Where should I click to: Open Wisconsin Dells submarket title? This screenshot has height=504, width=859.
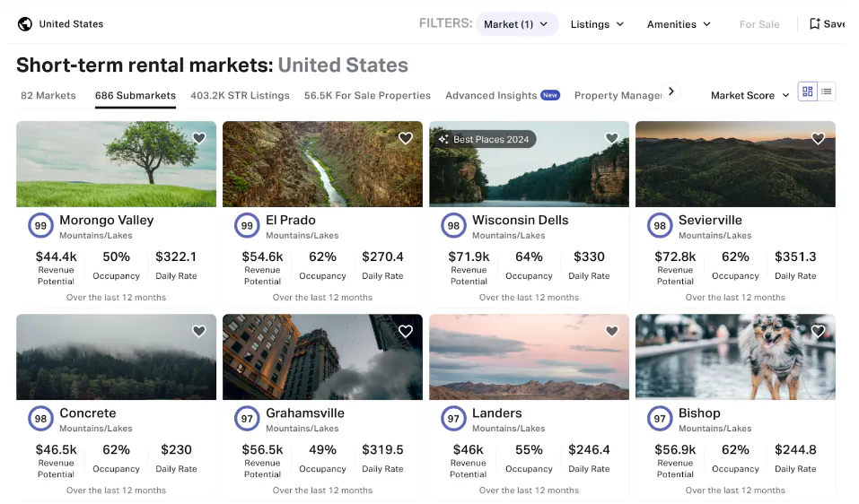(x=521, y=220)
